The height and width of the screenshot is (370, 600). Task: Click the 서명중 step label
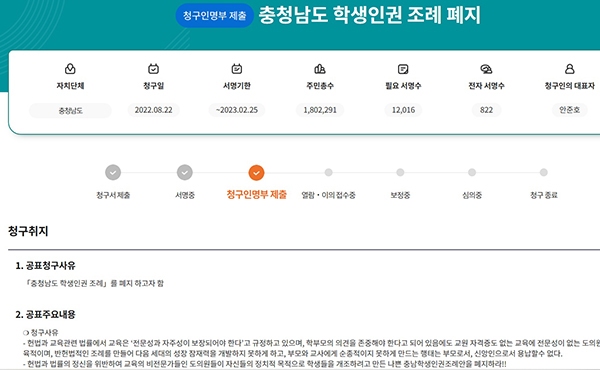[x=185, y=195]
